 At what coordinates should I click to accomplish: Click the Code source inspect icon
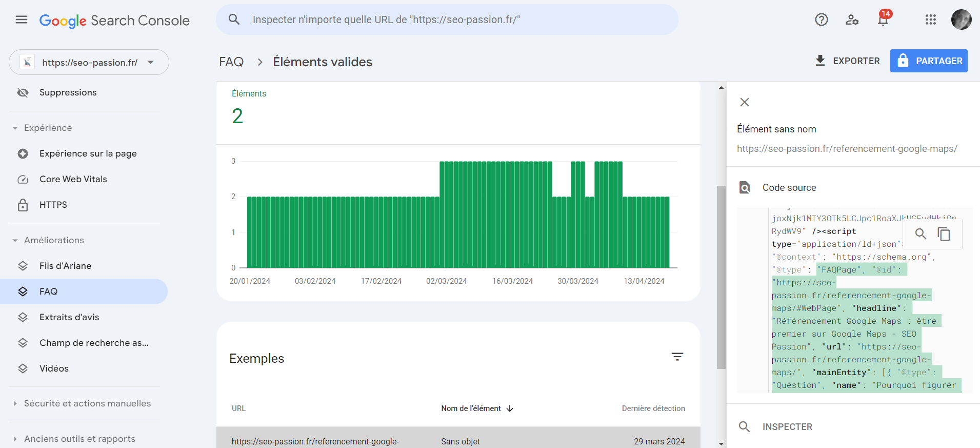[745, 187]
